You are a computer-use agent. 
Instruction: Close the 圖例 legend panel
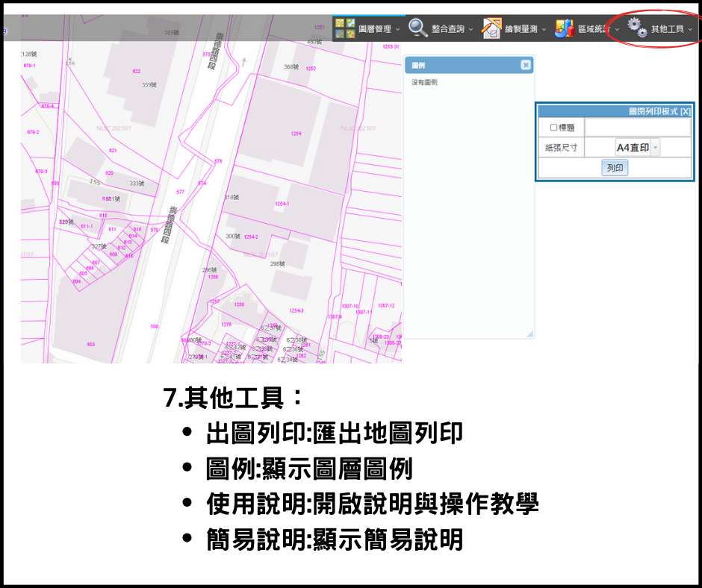coord(526,66)
